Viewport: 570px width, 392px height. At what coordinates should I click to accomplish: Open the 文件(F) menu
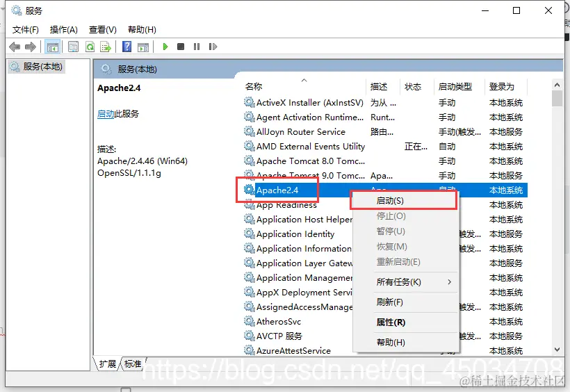(x=26, y=29)
